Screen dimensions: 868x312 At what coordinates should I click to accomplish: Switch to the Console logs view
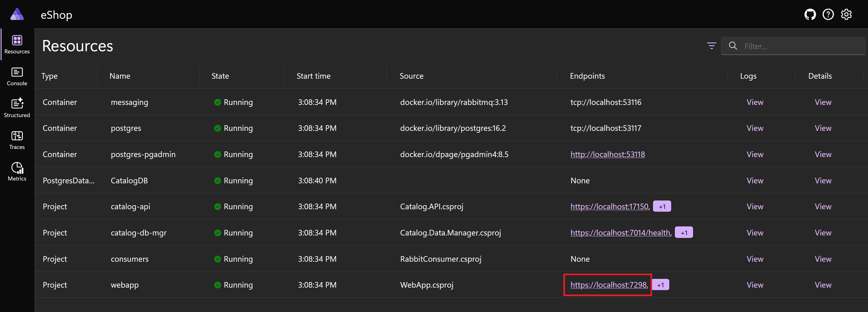pos(17,77)
